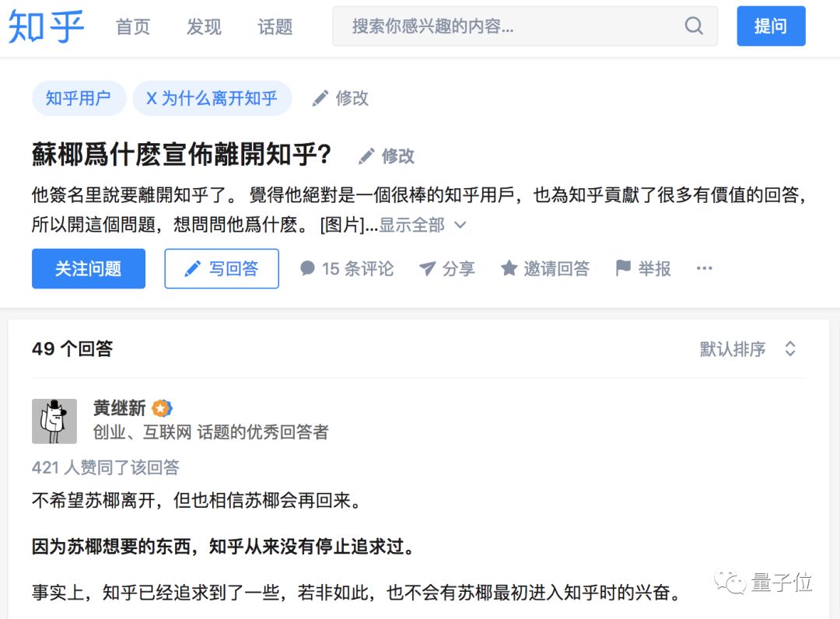Image resolution: width=840 pixels, height=619 pixels.
Task: Click the 分享 paper plane icon
Action: point(427,268)
